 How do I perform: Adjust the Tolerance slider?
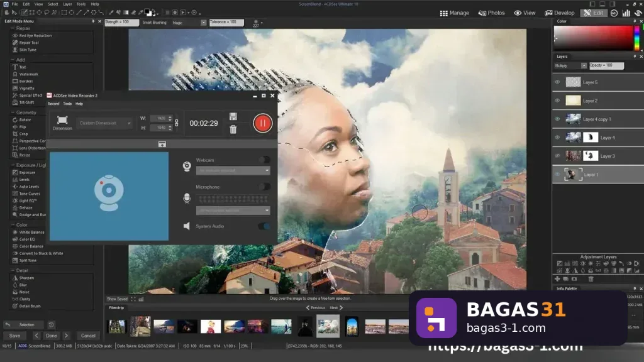point(226,22)
